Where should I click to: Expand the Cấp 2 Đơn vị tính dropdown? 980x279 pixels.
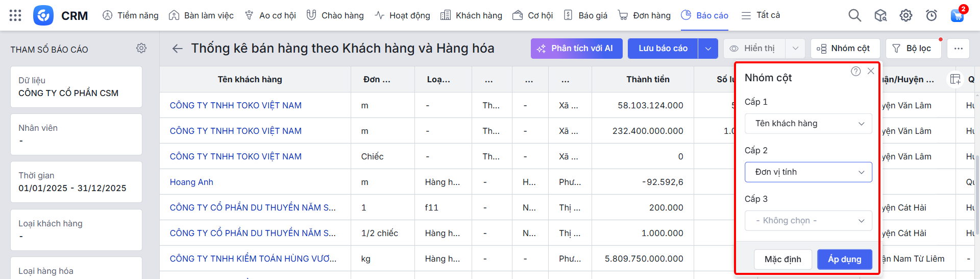pos(808,172)
